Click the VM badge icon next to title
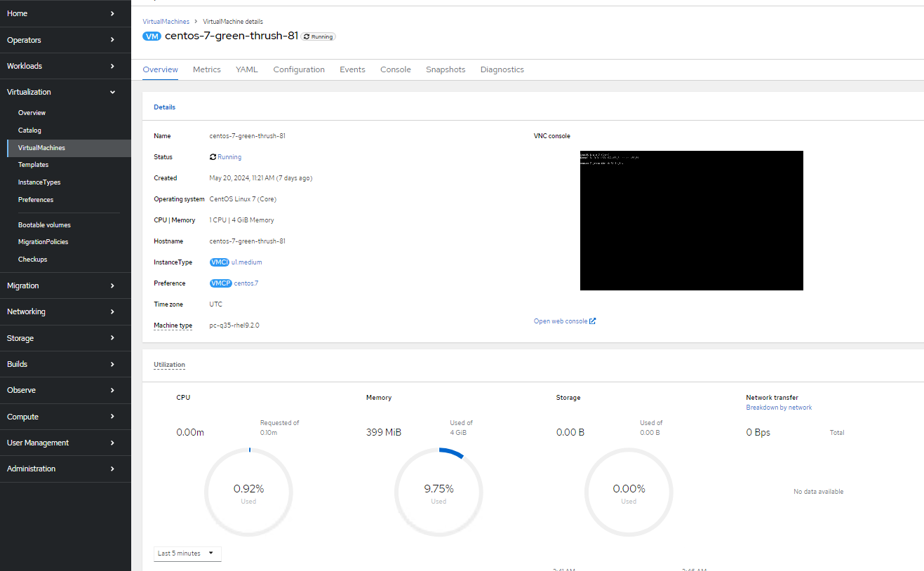Screen dimensions: 924x571 (x=152, y=36)
